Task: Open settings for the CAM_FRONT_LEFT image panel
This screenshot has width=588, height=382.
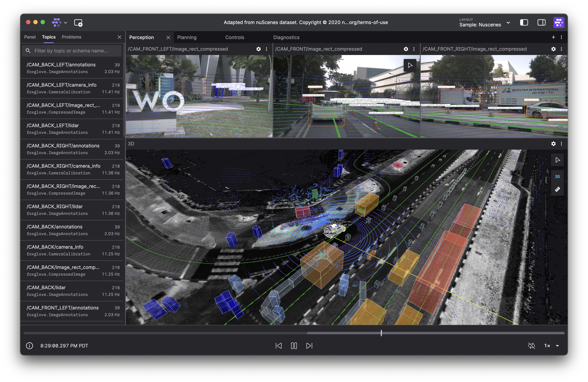Action: [x=258, y=49]
